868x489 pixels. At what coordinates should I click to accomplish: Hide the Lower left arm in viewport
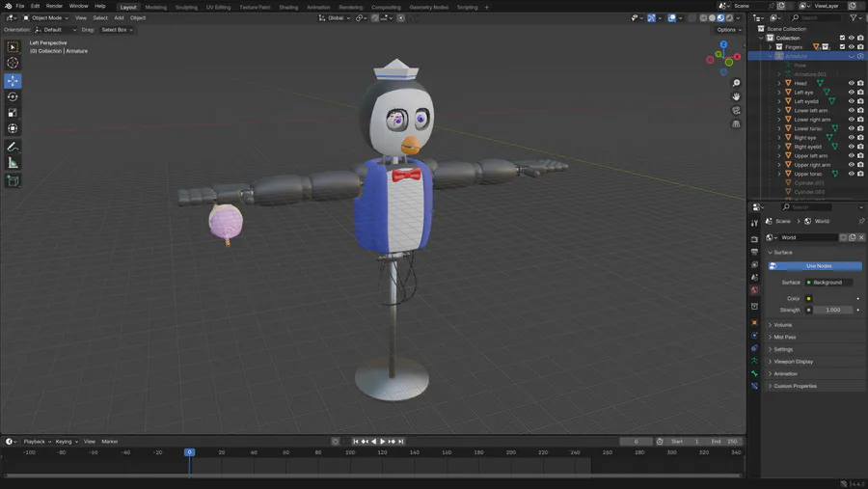[x=852, y=110]
